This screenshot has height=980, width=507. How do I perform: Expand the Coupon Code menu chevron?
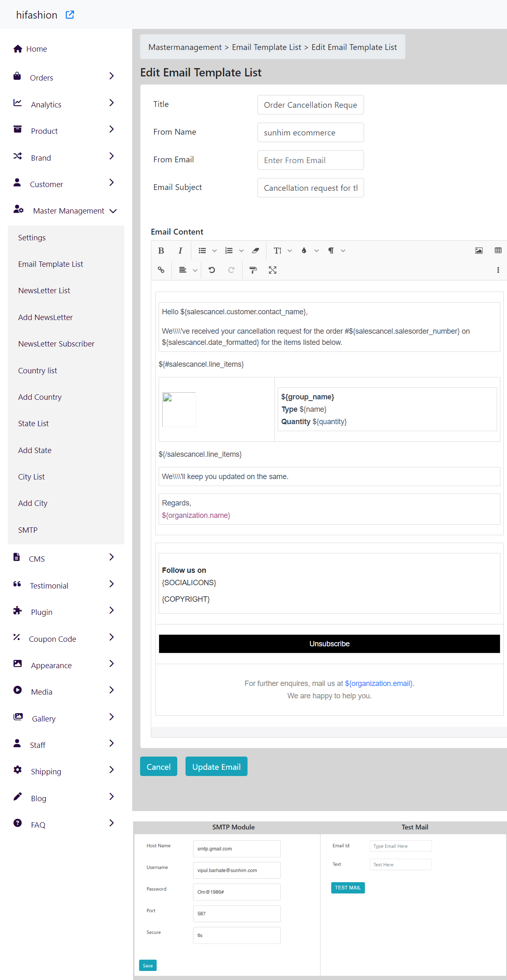[112, 637]
